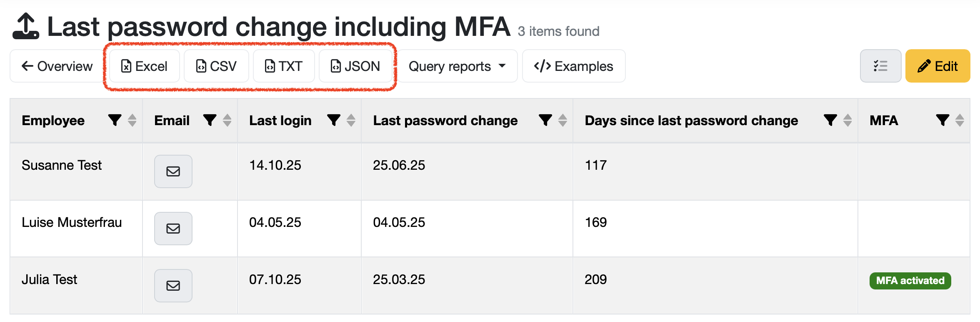Open the Email column filter
The image size is (980, 322).
point(210,120)
